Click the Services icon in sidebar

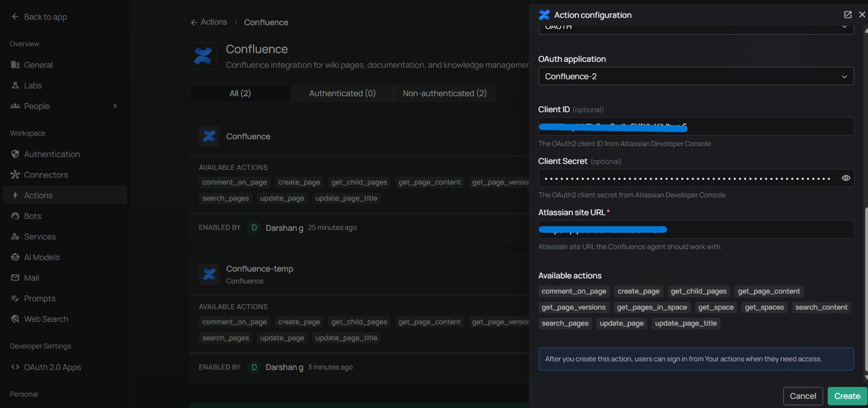(x=15, y=236)
